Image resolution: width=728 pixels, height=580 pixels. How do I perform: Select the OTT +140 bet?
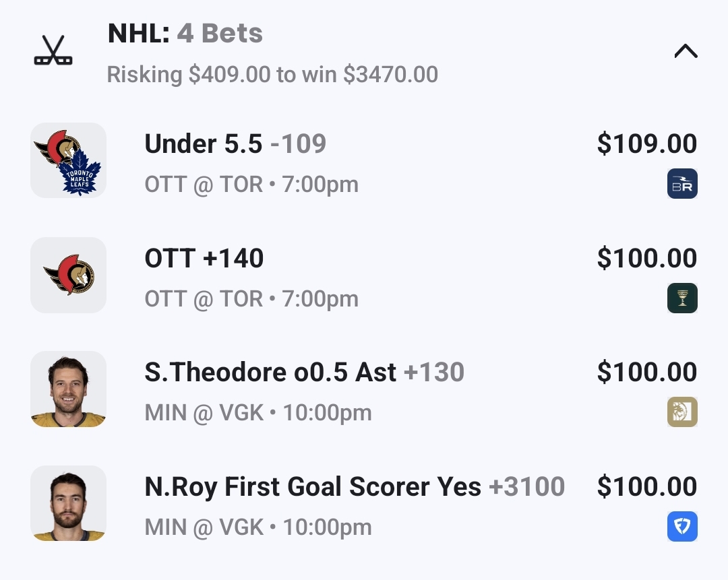(204, 259)
